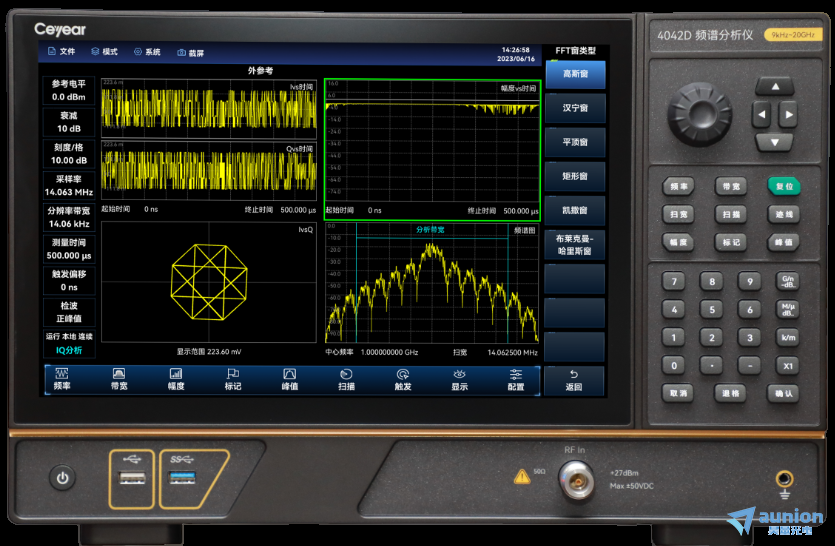The width and height of the screenshot is (835, 546).
Task: Edit the 触发偏移 0 ns field
Action: coord(69,281)
